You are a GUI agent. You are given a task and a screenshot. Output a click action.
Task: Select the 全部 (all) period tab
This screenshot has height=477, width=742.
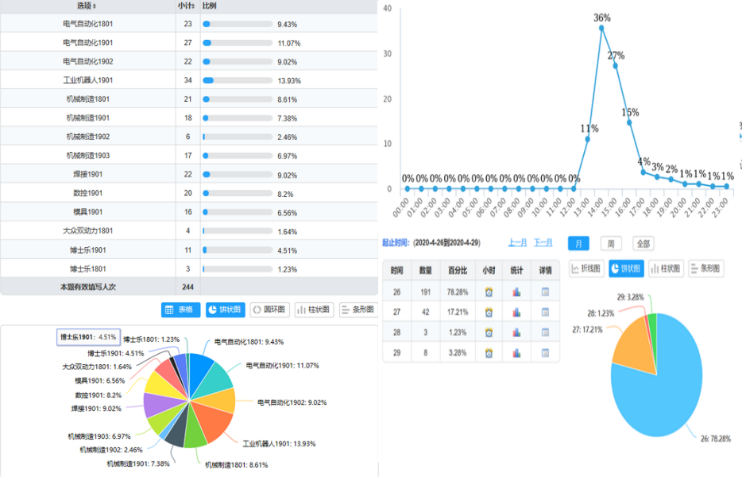click(x=643, y=243)
